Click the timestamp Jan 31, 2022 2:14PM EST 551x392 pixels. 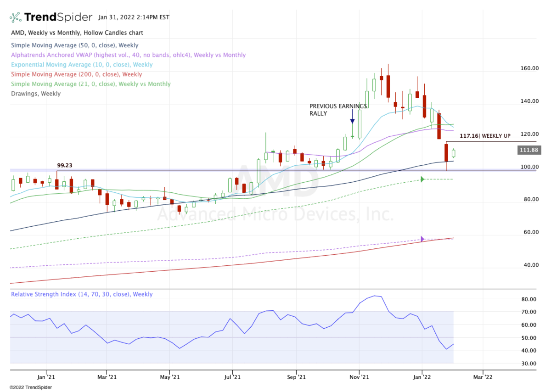[x=134, y=18]
